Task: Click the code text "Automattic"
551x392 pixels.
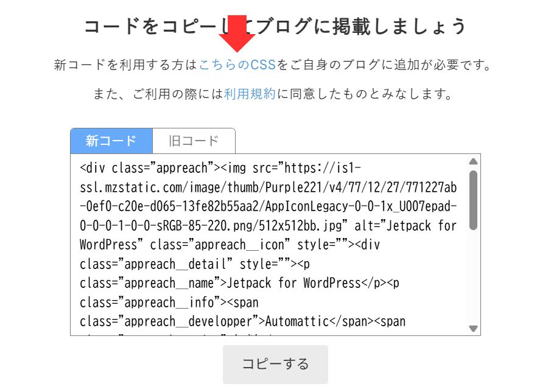Action: (297, 321)
